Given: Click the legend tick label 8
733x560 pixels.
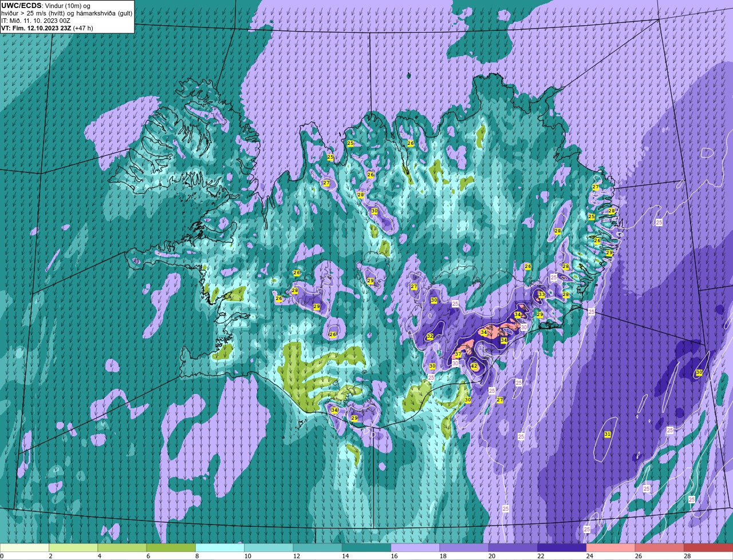Looking at the screenshot, I should (x=197, y=556).
